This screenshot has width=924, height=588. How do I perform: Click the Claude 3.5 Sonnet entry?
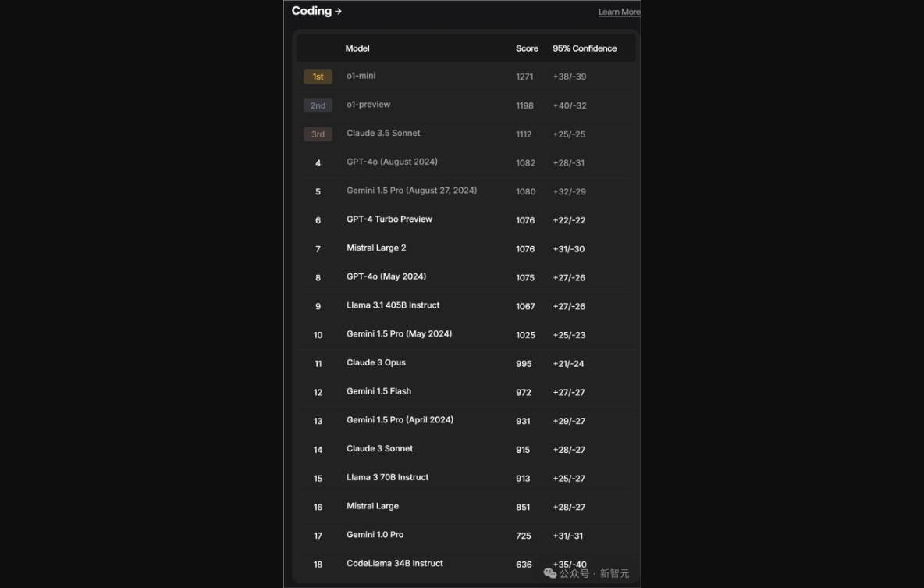383,134
